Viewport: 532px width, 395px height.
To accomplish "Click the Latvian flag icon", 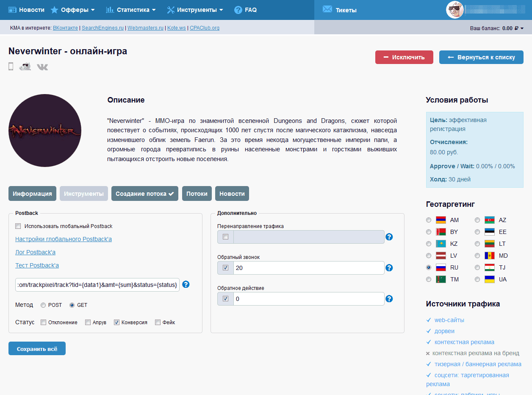I will coord(441,256).
